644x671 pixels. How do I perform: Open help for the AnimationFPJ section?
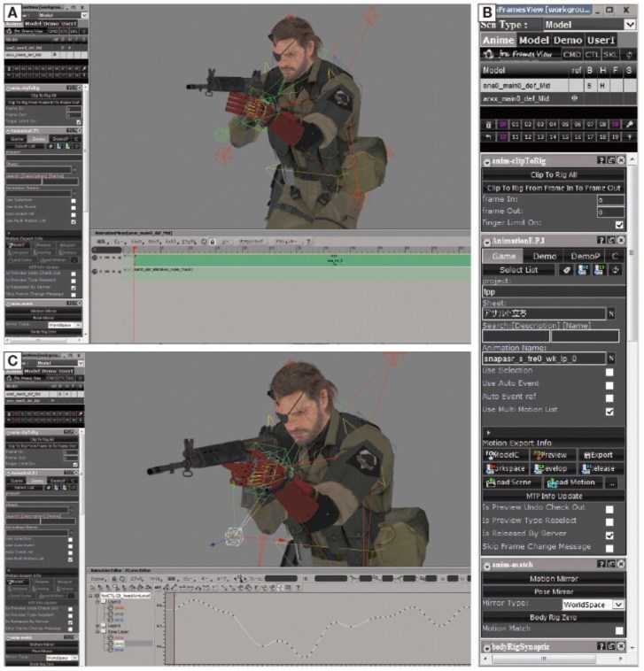point(601,241)
